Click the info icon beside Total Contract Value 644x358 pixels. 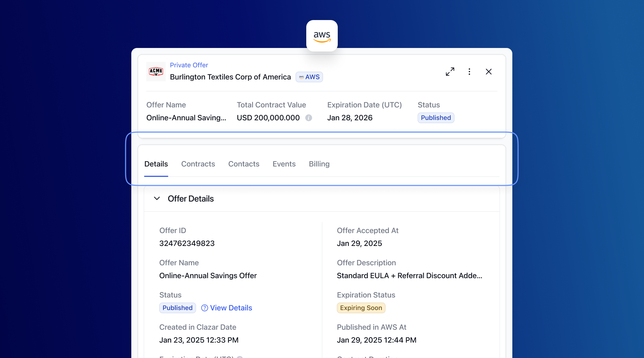point(308,118)
